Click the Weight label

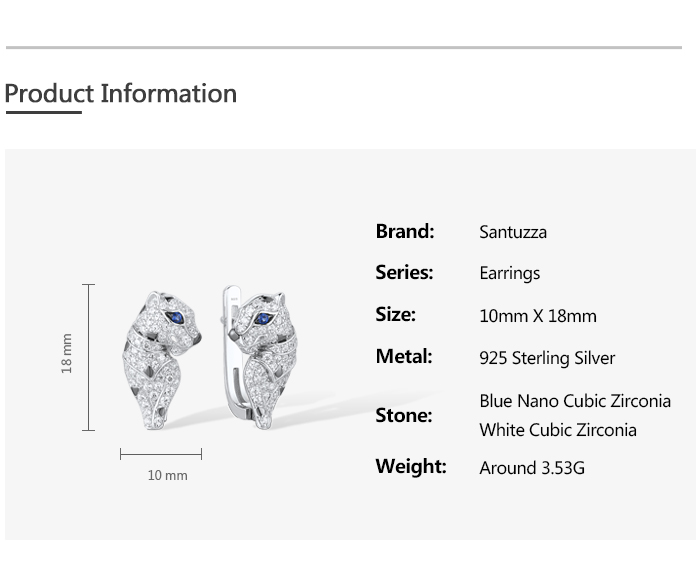[x=410, y=466]
